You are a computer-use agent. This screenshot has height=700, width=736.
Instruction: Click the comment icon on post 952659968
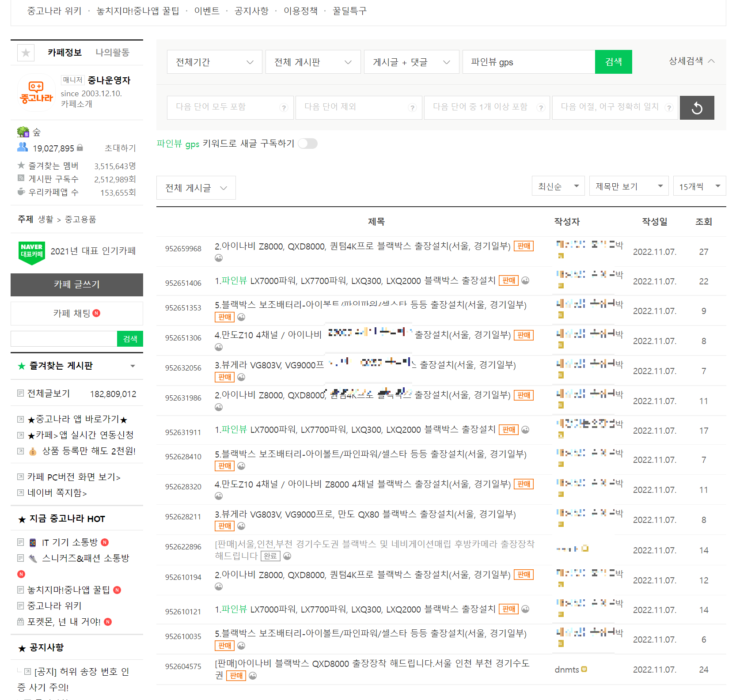pos(219,258)
